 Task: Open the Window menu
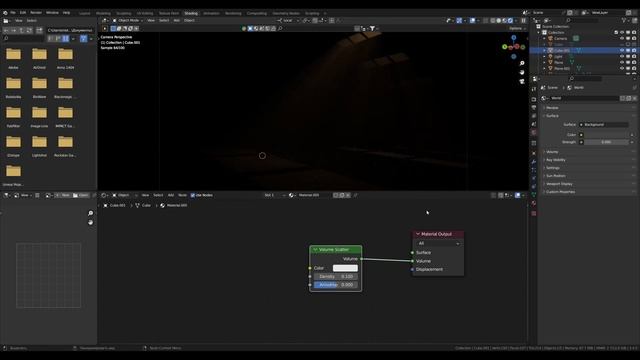click(x=52, y=13)
